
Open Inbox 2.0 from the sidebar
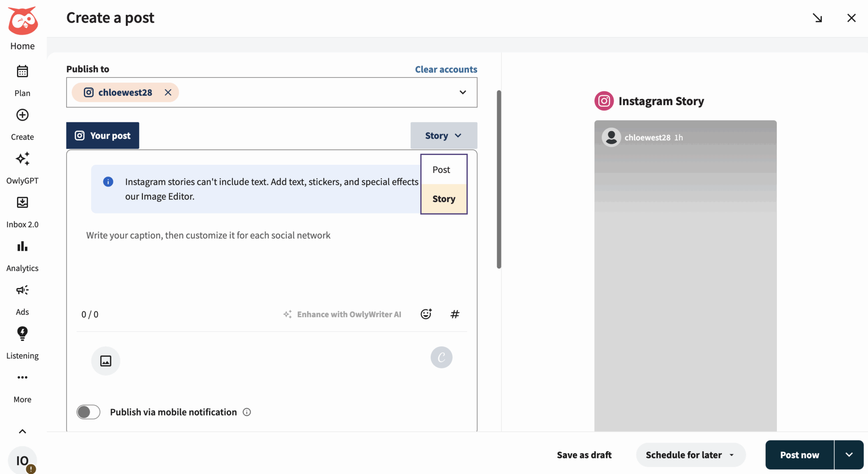pyautogui.click(x=22, y=202)
